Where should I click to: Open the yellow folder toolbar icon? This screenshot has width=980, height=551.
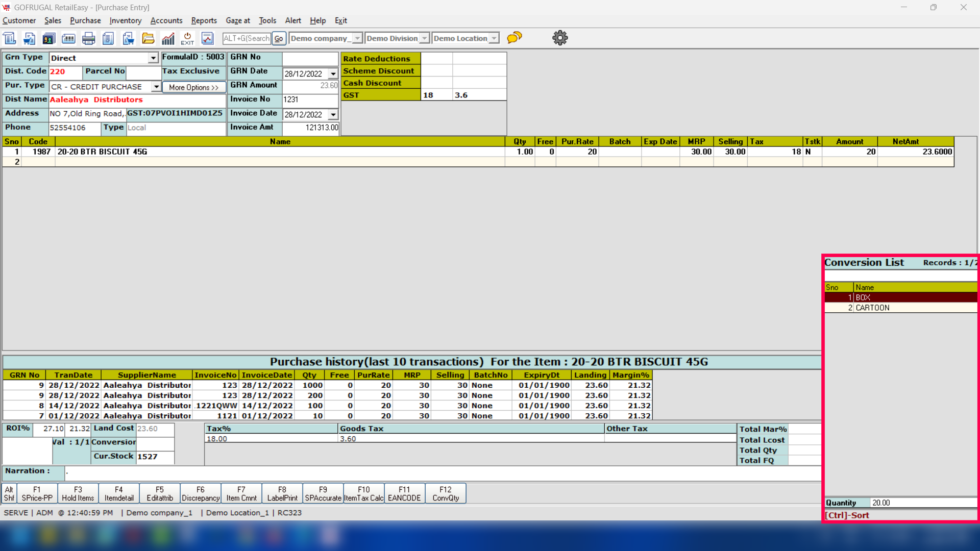click(148, 38)
